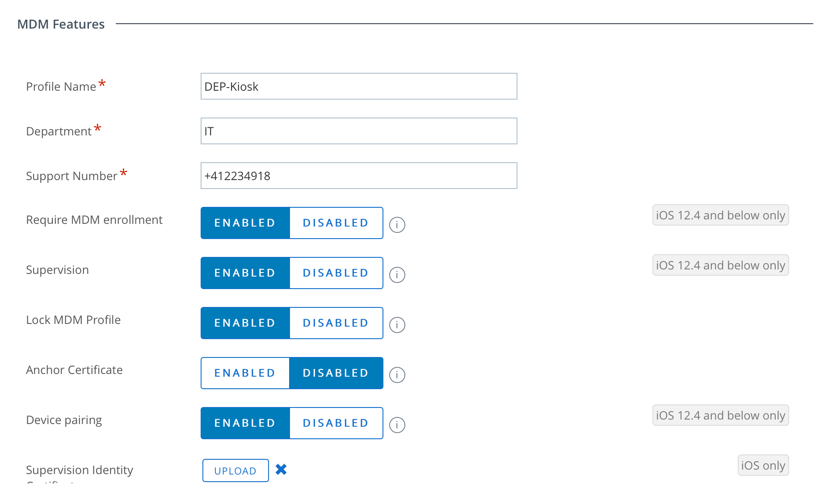This screenshot has height=504, width=824.
Task: Set Supervision to Disabled
Action: pyautogui.click(x=336, y=273)
